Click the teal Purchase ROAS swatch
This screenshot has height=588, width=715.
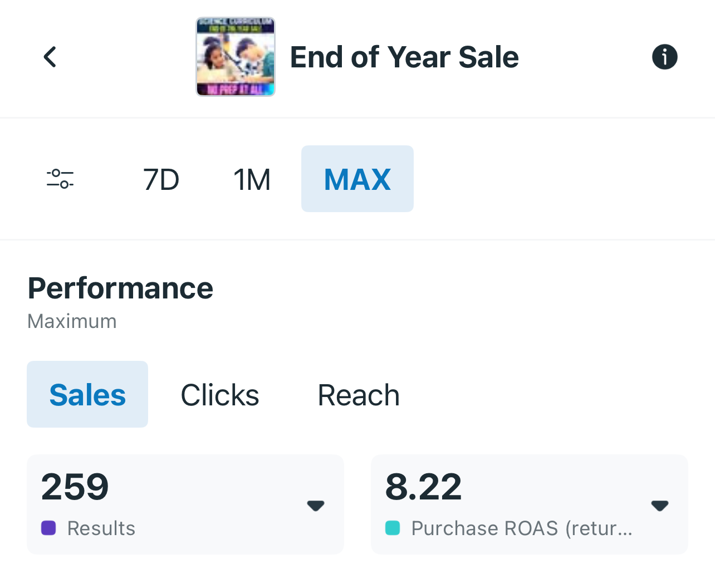pos(393,528)
